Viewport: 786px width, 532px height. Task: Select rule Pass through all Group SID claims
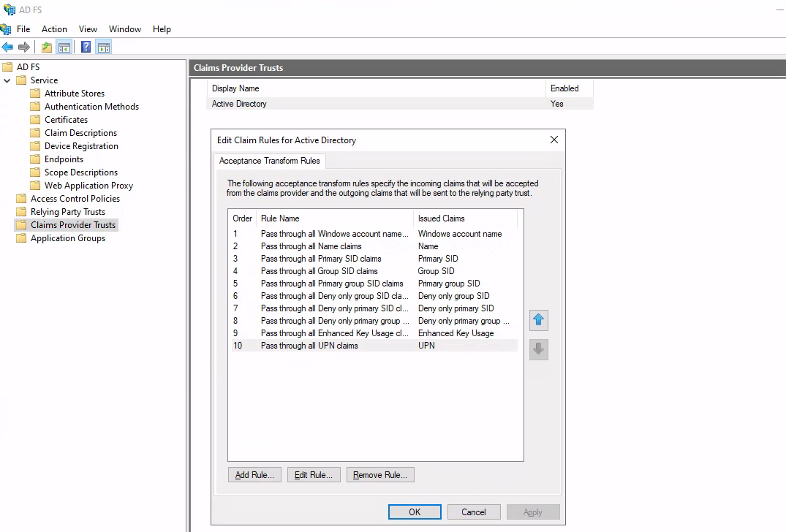coord(374,271)
